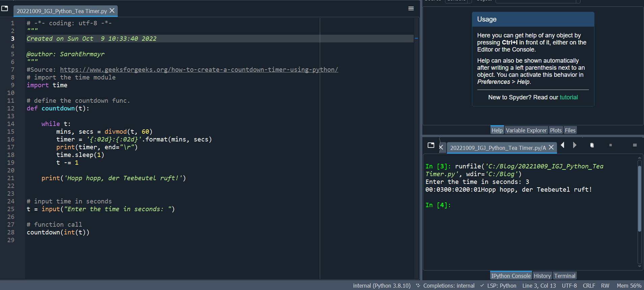
Task: Click the Completions: internal status item
Action: click(448, 286)
